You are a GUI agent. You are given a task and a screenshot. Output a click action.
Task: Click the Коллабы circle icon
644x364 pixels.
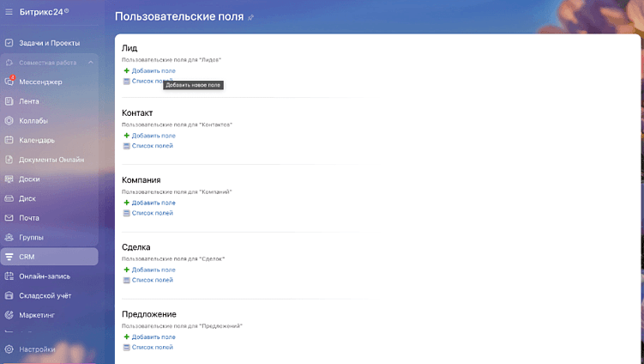tap(9, 120)
